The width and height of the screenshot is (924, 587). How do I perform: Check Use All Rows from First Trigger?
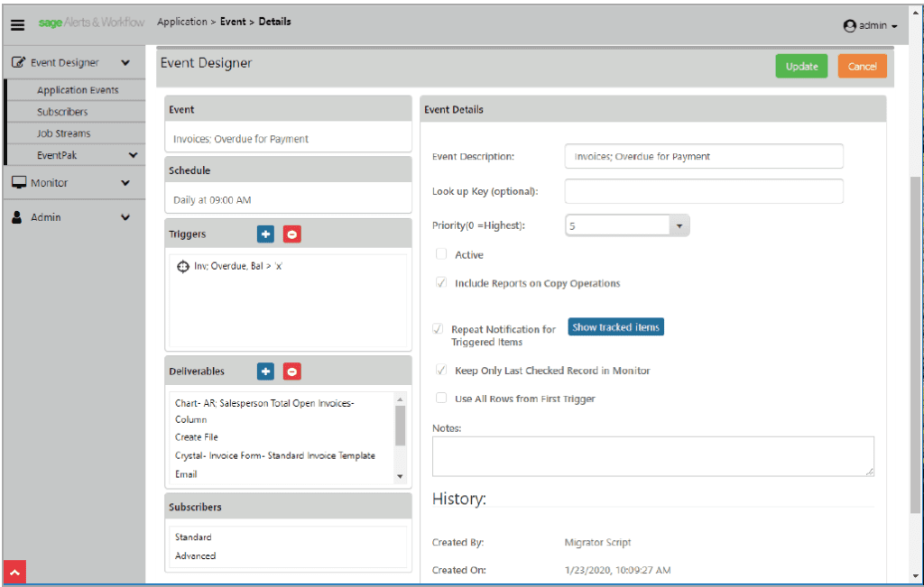[440, 398]
